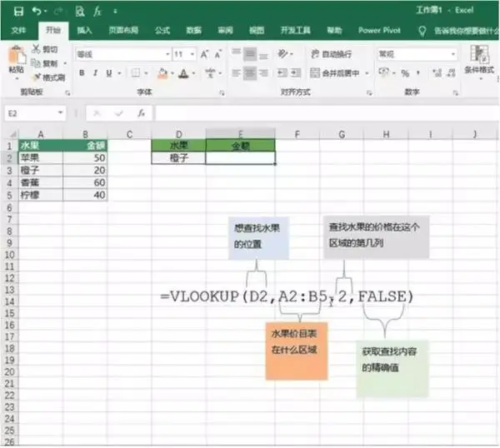The height and width of the screenshot is (448, 500).
Task: Open the Font Color swatch button
Action: 183,73
